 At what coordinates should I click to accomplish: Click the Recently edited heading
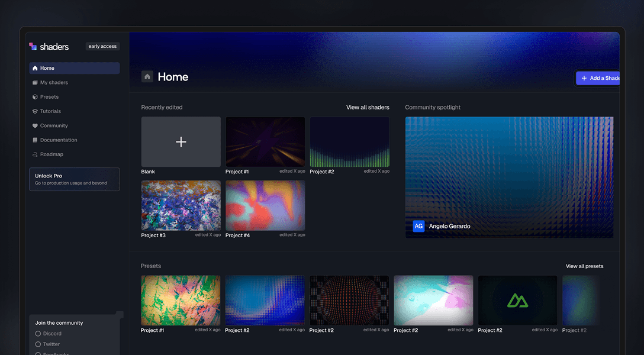click(x=162, y=108)
